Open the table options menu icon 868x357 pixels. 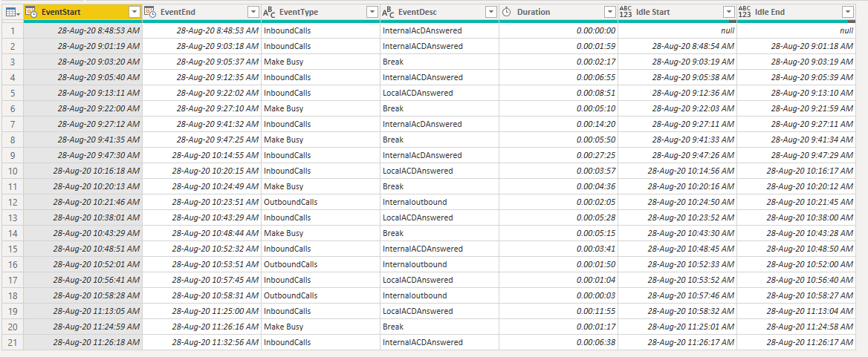(13, 12)
